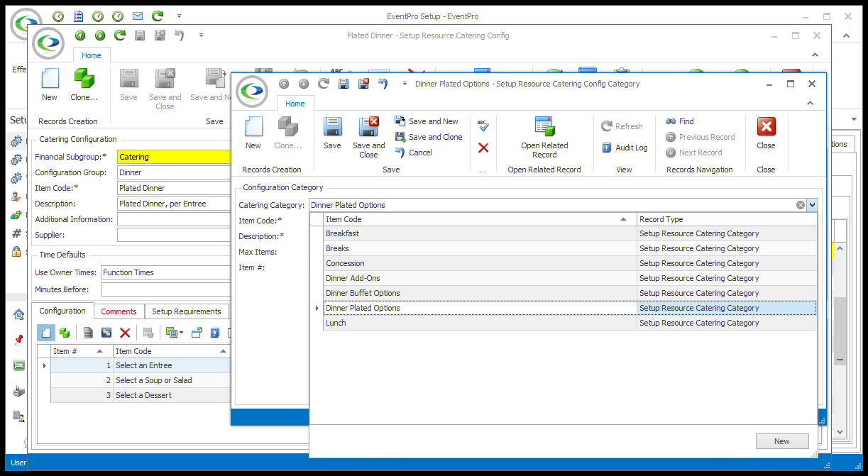
Task: Select the row Select an Entree
Action: click(x=141, y=365)
